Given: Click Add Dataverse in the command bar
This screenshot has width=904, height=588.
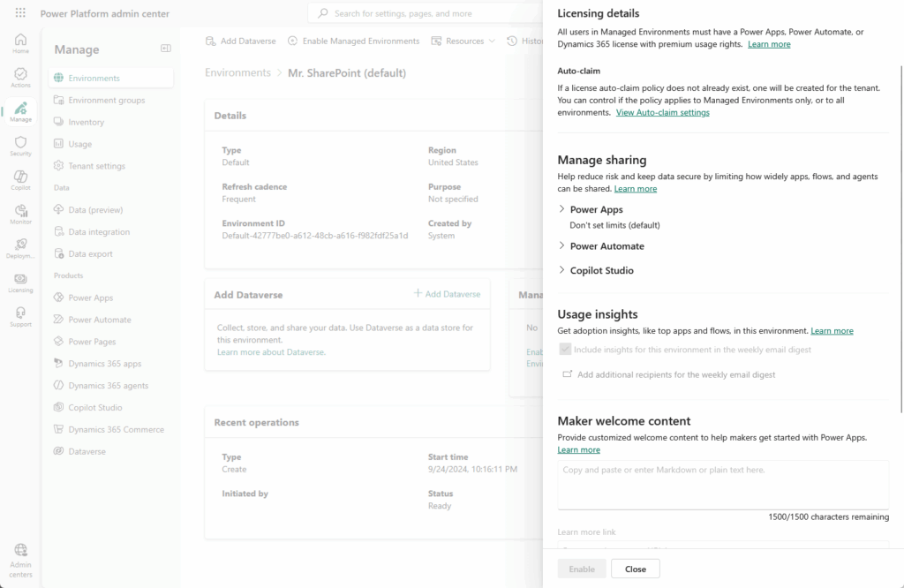Looking at the screenshot, I should pyautogui.click(x=241, y=41).
